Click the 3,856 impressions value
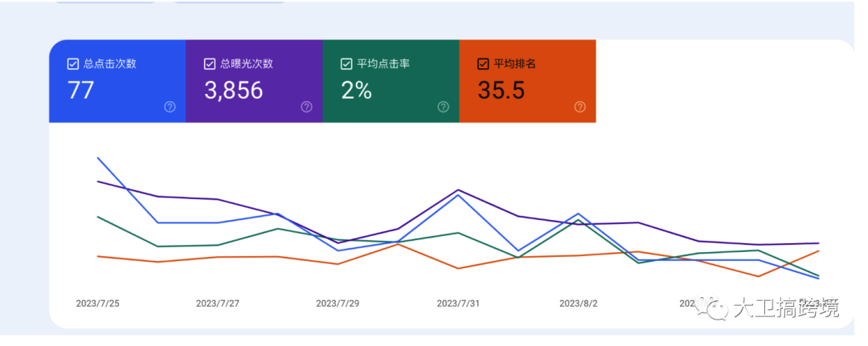The width and height of the screenshot is (868, 346). pyautogui.click(x=234, y=90)
